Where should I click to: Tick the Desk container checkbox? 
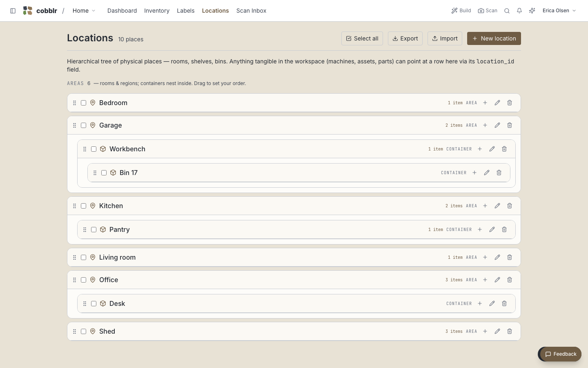[x=94, y=303]
